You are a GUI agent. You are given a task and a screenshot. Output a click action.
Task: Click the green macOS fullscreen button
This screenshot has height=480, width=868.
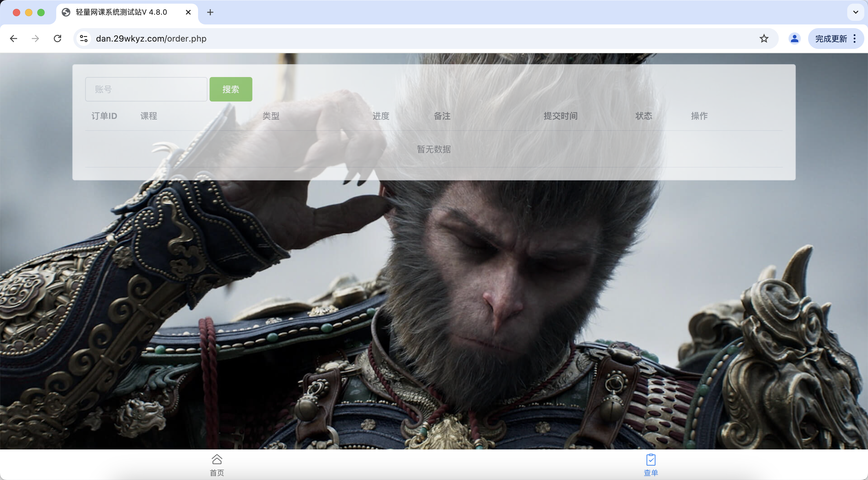point(41,13)
